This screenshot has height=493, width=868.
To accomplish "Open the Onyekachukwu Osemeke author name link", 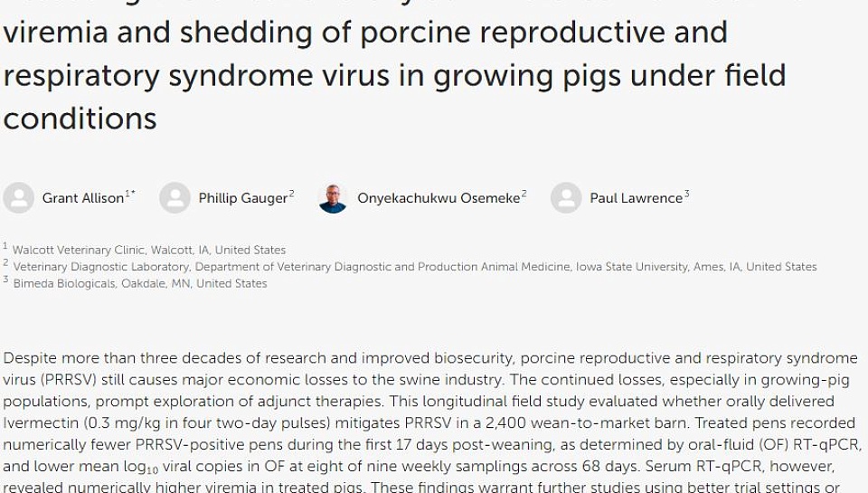I will (439, 198).
